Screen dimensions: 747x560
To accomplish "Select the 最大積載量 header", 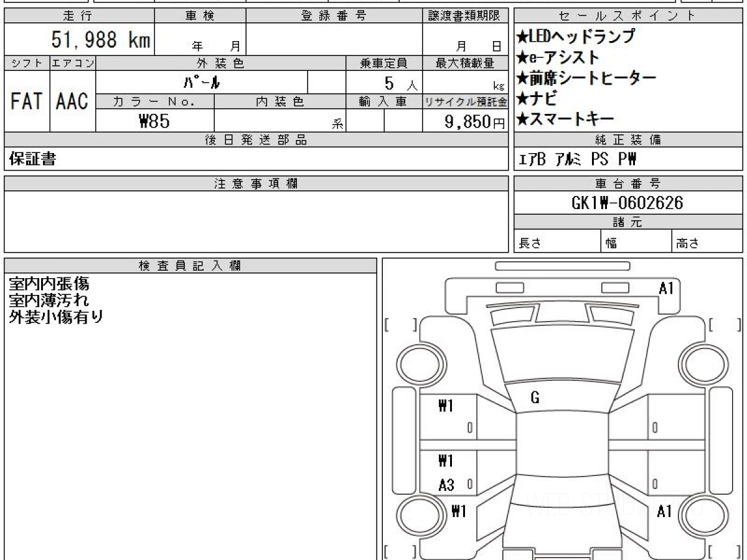I will (466, 63).
